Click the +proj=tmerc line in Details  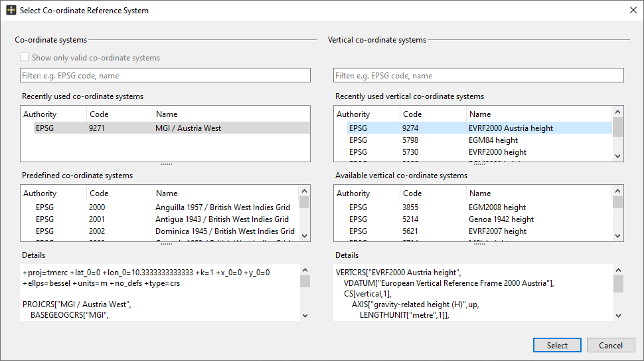pos(146,272)
